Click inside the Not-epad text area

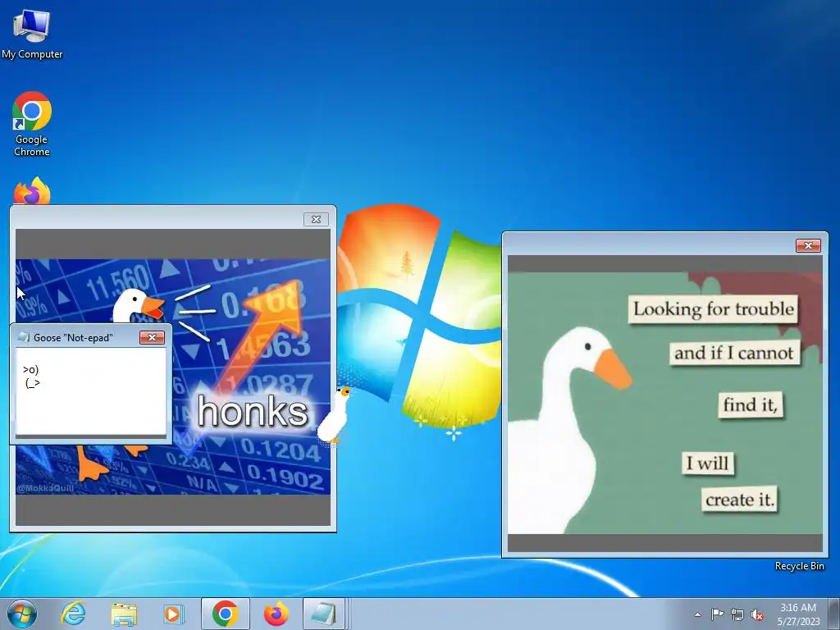click(90, 391)
